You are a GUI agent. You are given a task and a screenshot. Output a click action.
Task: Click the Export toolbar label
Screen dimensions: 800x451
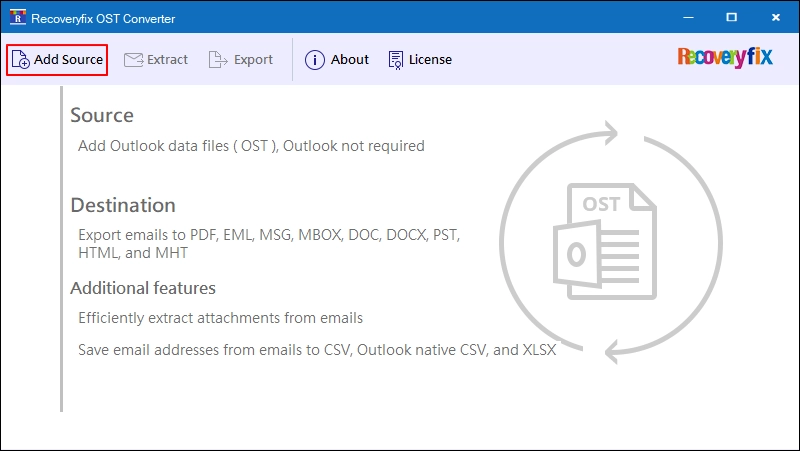253,60
